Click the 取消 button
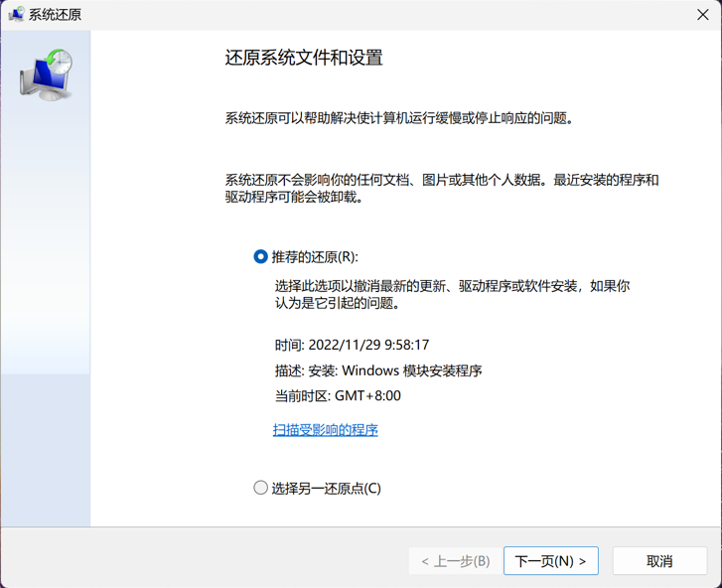Viewport: 722px width, 588px height. [659, 561]
